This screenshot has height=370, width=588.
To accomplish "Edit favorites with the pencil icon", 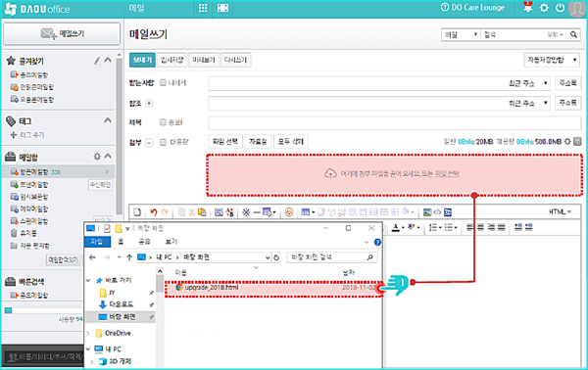I will (x=97, y=61).
